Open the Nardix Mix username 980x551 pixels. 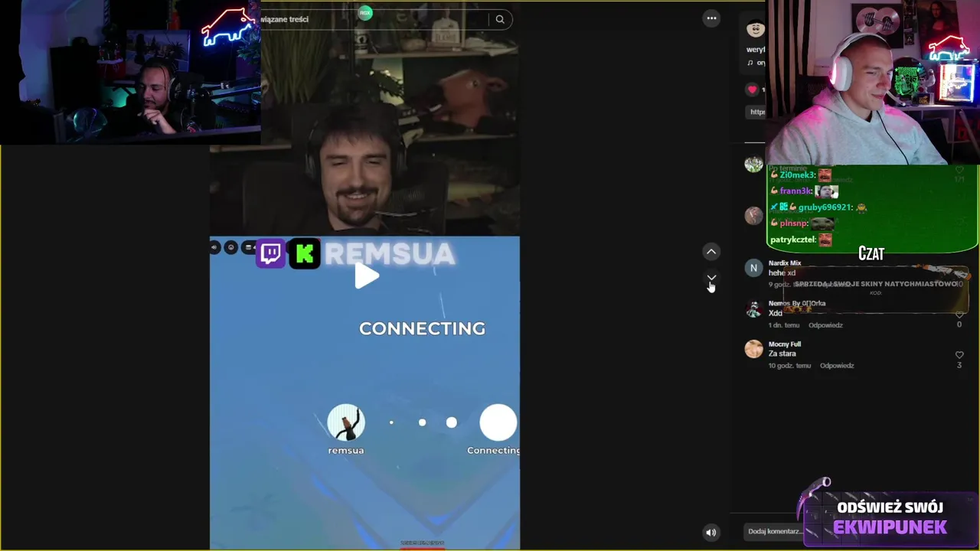785,263
